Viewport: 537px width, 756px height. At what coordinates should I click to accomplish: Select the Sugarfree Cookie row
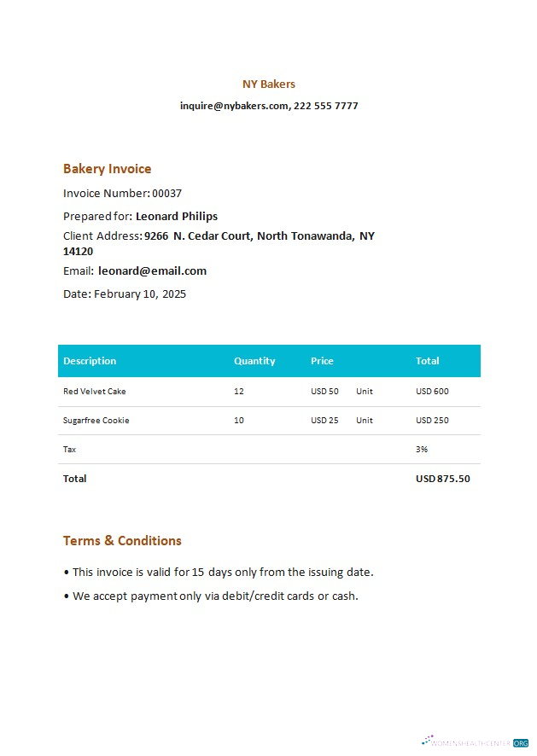(x=269, y=421)
